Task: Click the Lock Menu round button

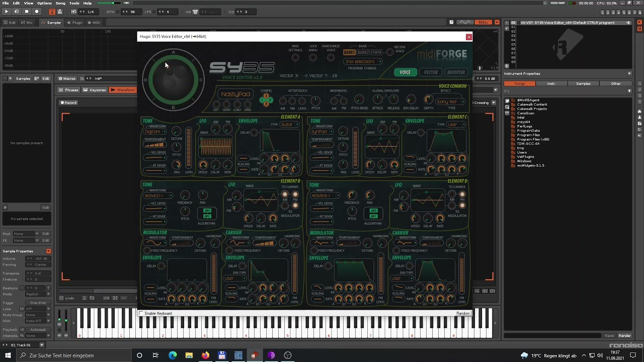Action: [313, 57]
